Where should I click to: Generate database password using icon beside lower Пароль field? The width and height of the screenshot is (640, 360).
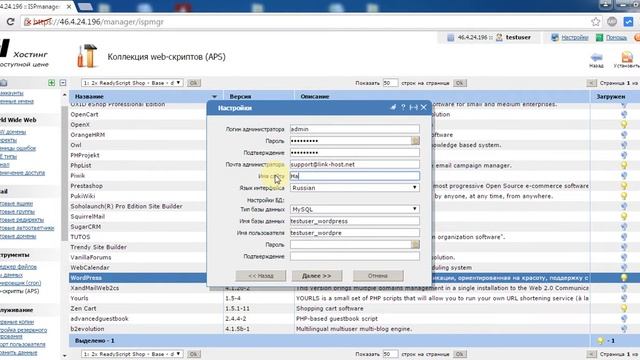[x=415, y=244]
